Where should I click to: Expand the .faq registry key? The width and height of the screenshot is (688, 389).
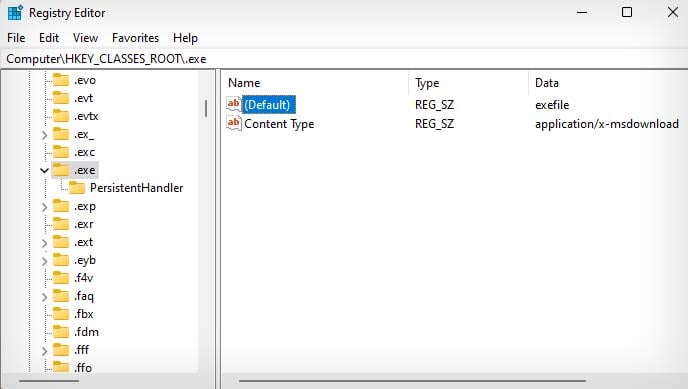pos(44,296)
